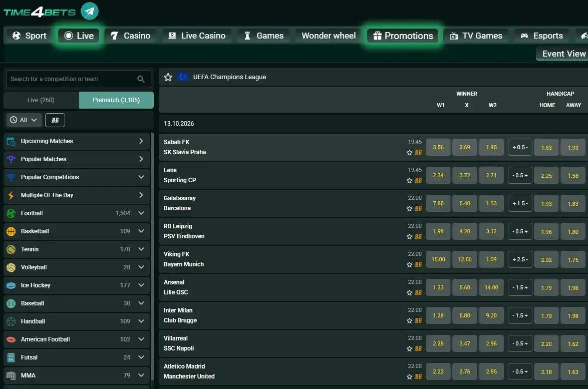Screen dimensions: 588x389
Task: Expand the Tennis category chevron
Action: [x=141, y=249]
